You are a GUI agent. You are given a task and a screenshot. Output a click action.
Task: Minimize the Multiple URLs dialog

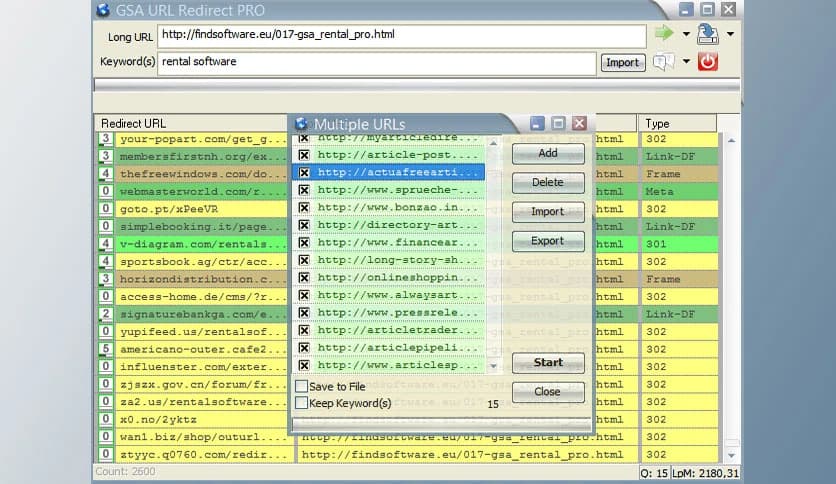[537, 124]
